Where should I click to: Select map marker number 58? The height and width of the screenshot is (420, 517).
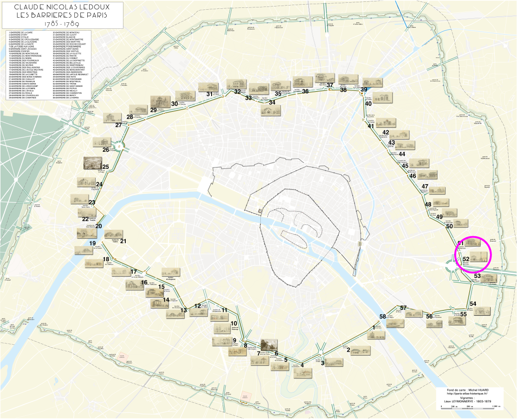[383, 317]
